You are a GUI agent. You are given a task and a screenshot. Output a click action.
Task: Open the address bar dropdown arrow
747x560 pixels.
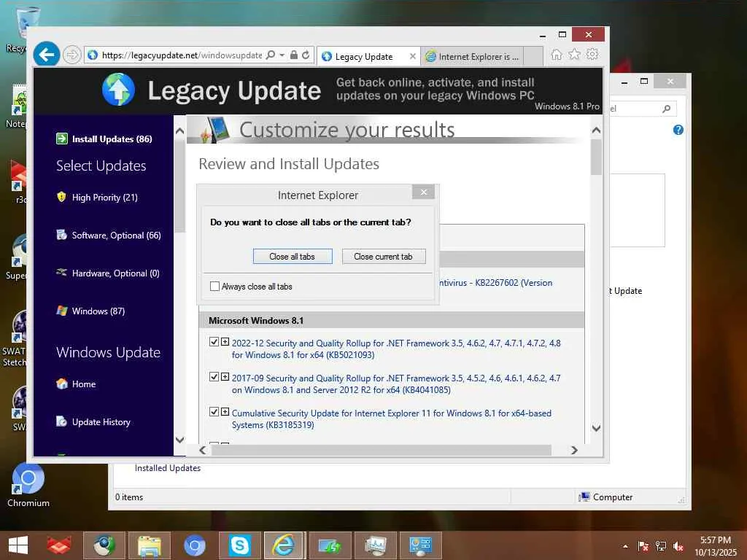click(x=282, y=55)
